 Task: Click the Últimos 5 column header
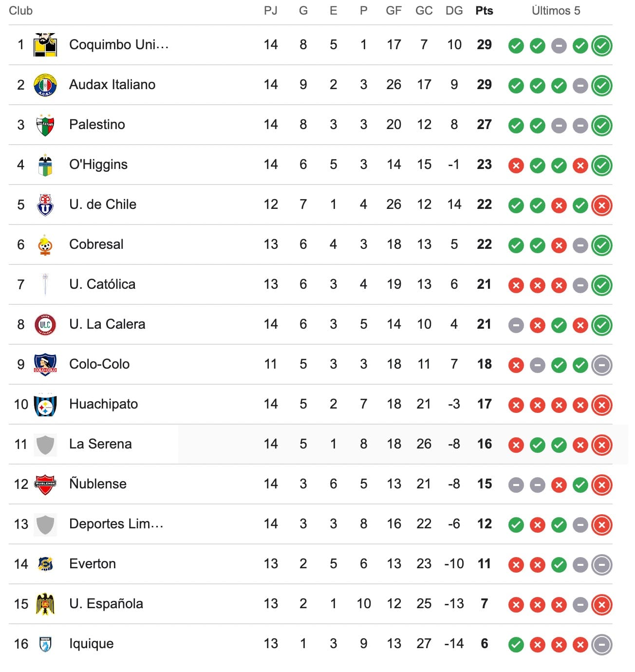[x=556, y=11]
